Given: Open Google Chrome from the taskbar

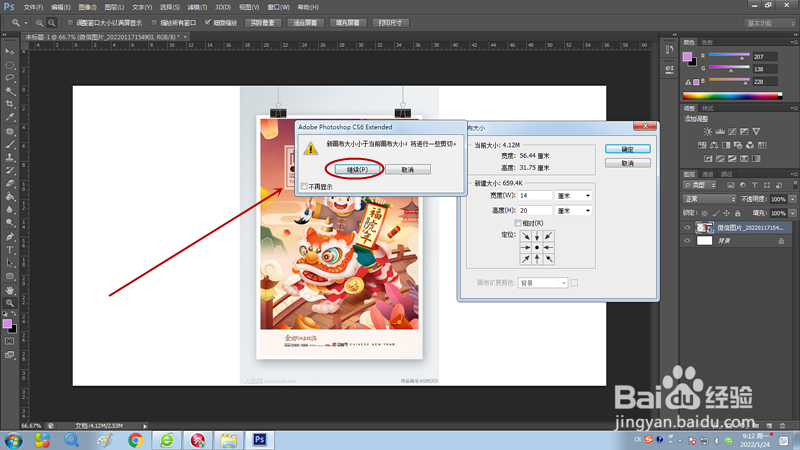Looking at the screenshot, I should [x=136, y=440].
